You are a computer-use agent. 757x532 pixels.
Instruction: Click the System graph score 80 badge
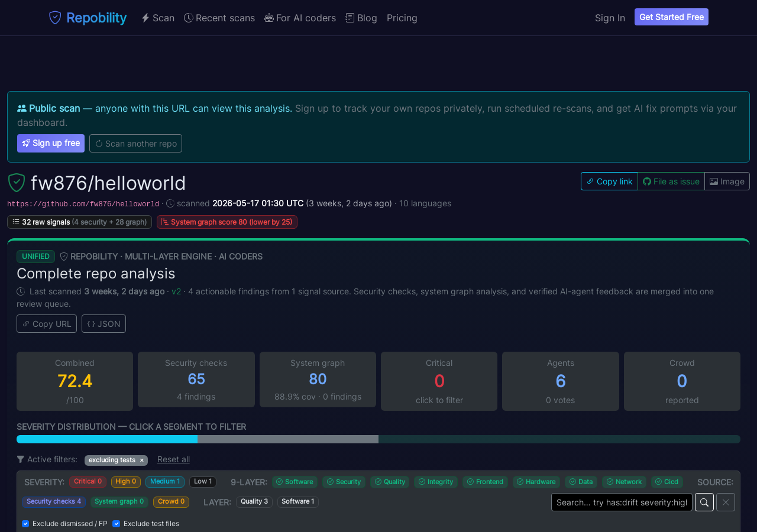(227, 222)
